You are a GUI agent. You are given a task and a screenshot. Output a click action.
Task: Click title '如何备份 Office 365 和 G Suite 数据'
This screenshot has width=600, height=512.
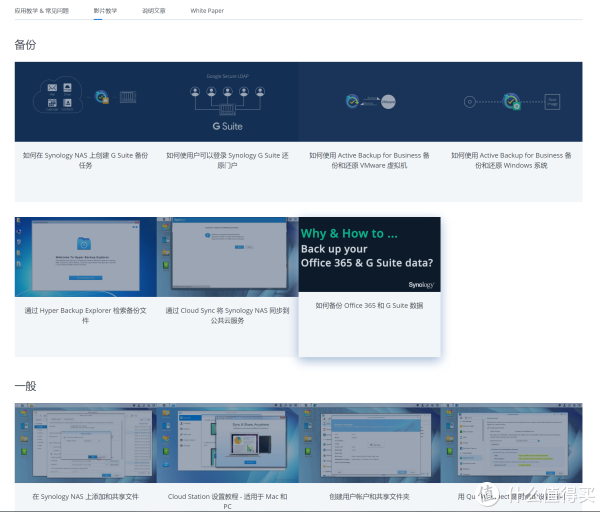(370, 305)
